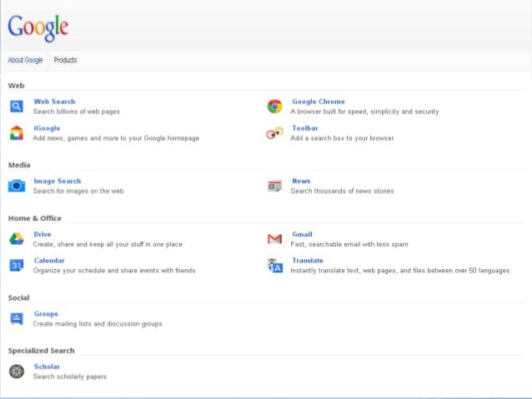
Task: Open the Google Chrome link
Action: 319,102
